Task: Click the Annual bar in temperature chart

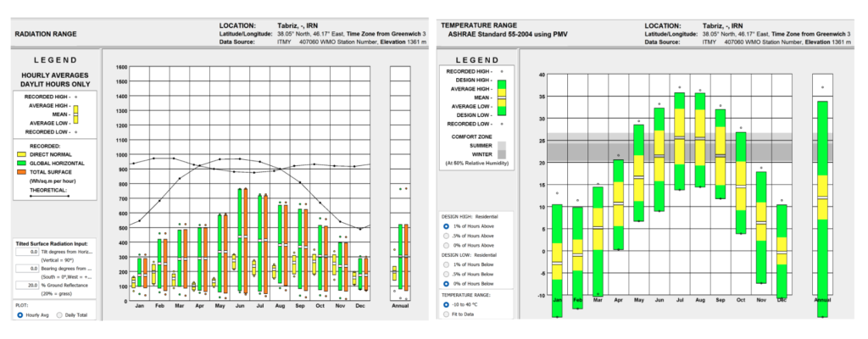Action: pyautogui.click(x=823, y=208)
